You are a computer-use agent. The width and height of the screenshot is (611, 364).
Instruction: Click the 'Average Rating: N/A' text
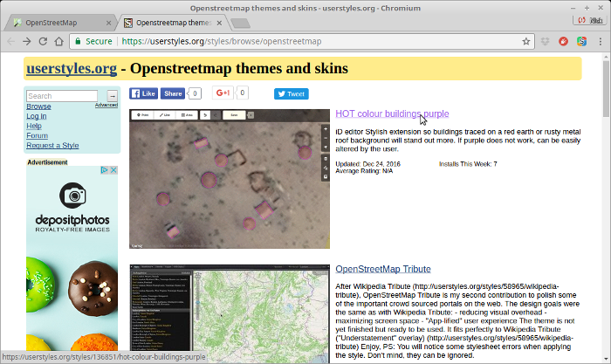coord(364,171)
